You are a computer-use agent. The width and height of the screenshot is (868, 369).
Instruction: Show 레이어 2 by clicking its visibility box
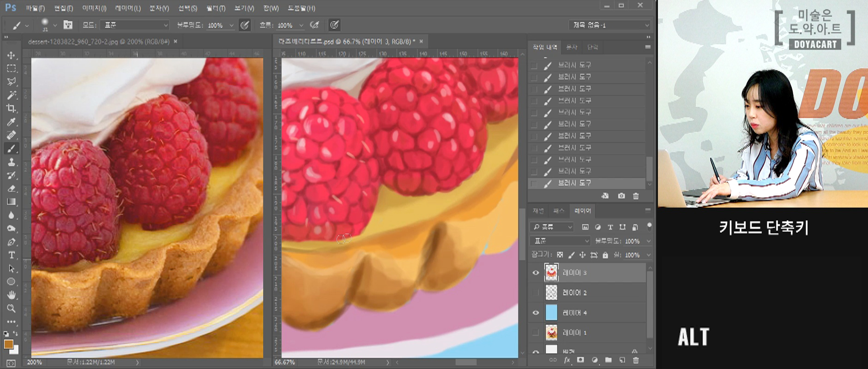[536, 292]
